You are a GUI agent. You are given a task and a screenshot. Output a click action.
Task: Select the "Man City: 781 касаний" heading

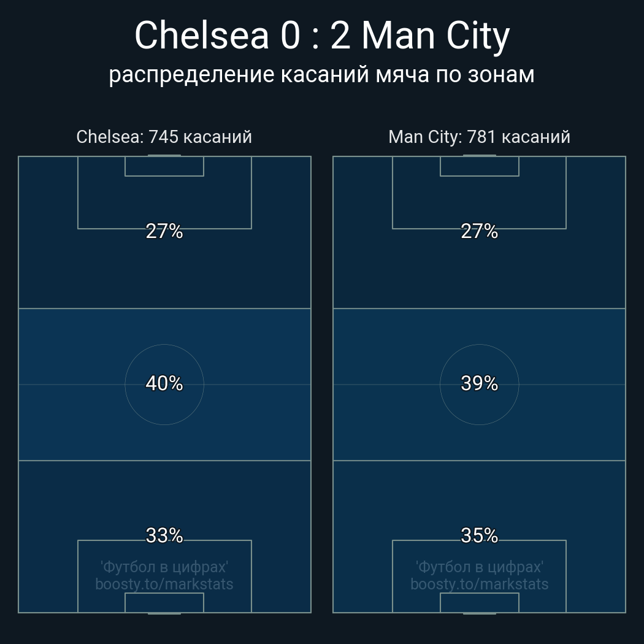[x=479, y=137]
